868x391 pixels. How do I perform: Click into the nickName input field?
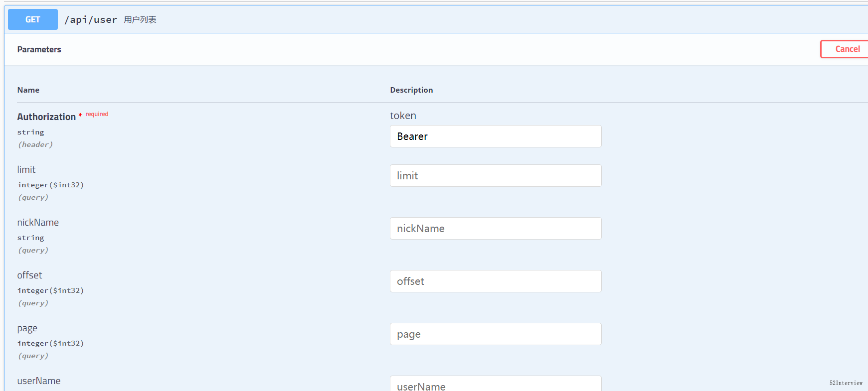pyautogui.click(x=496, y=229)
